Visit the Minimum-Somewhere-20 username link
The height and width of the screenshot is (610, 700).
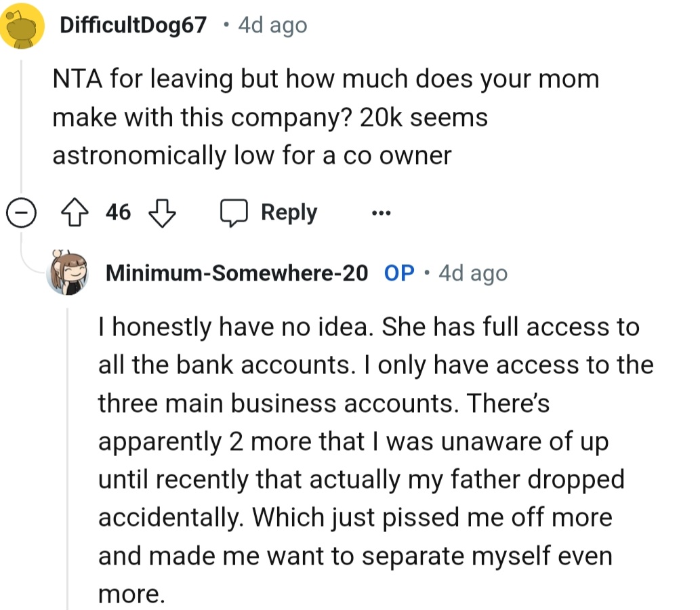(x=237, y=273)
